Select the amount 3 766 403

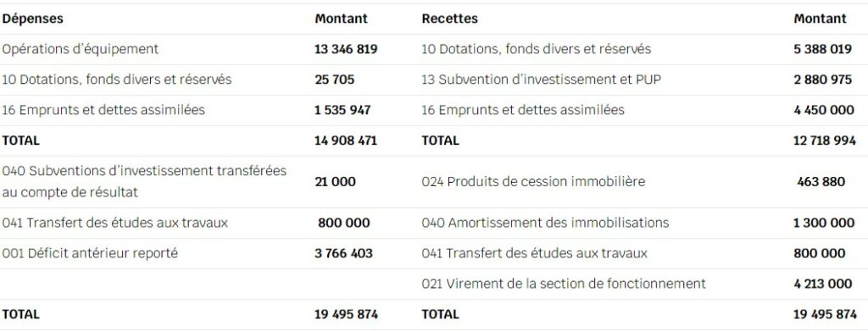point(344,254)
